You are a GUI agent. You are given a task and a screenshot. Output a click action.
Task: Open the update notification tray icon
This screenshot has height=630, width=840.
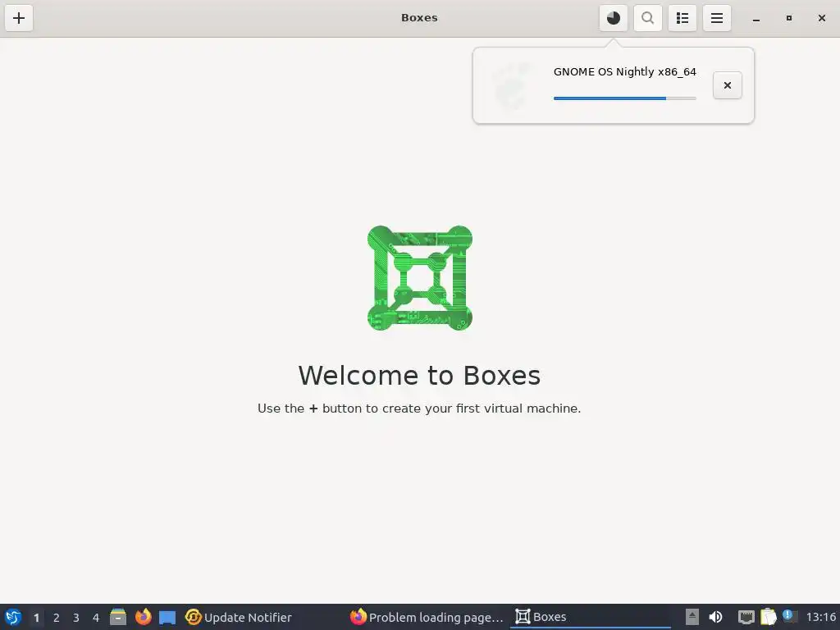tap(790, 616)
